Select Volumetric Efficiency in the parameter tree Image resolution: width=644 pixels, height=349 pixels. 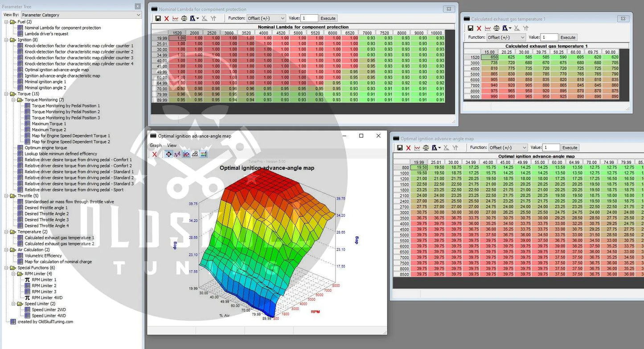tap(43, 256)
